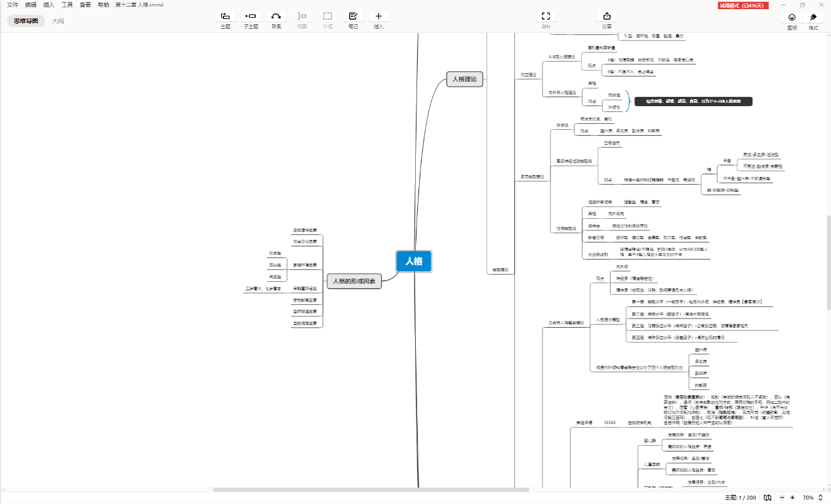831x504 pixels.
Task: Select the 性格类型说 subtopic
Action: 566,229
